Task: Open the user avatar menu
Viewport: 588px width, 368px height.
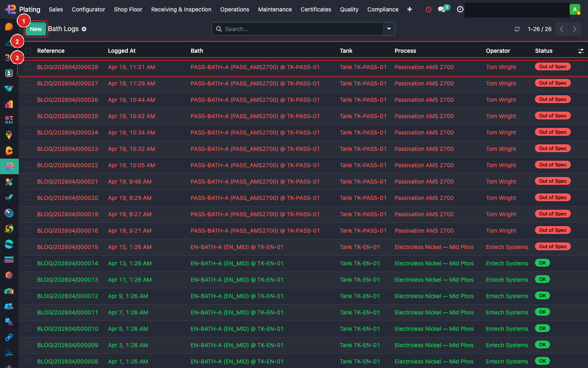Action: coord(575,9)
